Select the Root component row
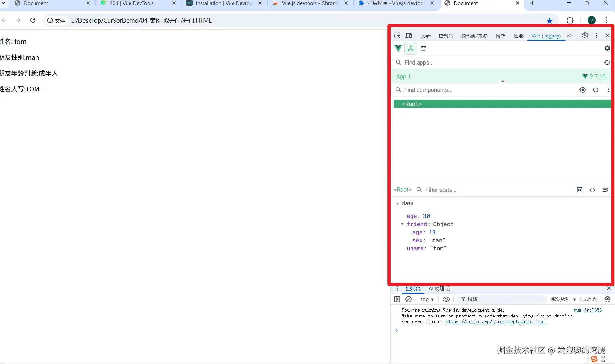The height and width of the screenshot is (364, 615). click(x=502, y=104)
